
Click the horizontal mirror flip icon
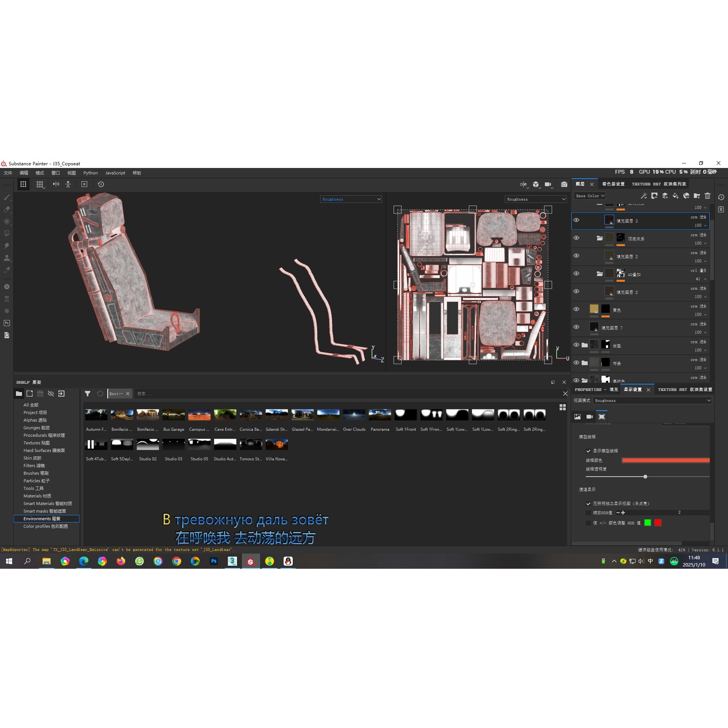coord(56,184)
